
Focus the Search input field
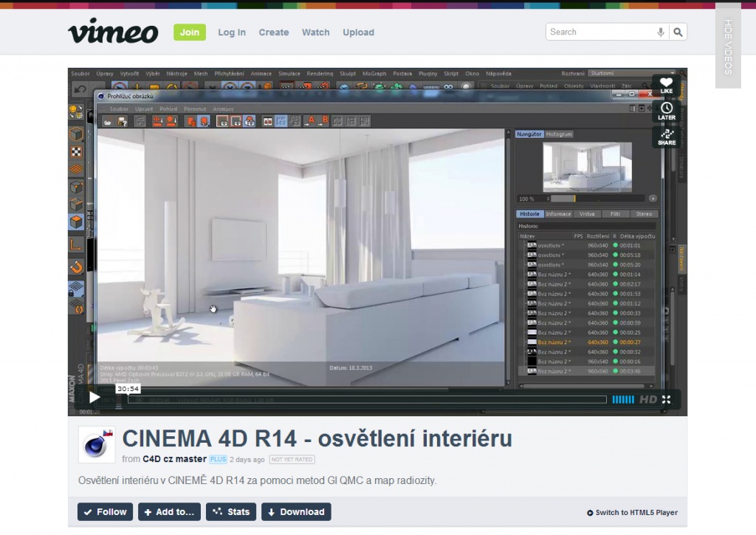click(x=601, y=32)
